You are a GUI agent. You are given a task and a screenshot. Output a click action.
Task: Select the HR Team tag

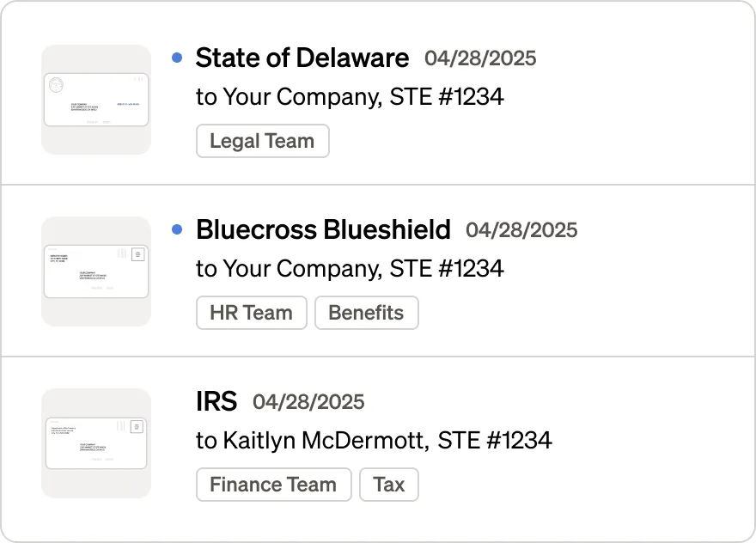click(251, 313)
